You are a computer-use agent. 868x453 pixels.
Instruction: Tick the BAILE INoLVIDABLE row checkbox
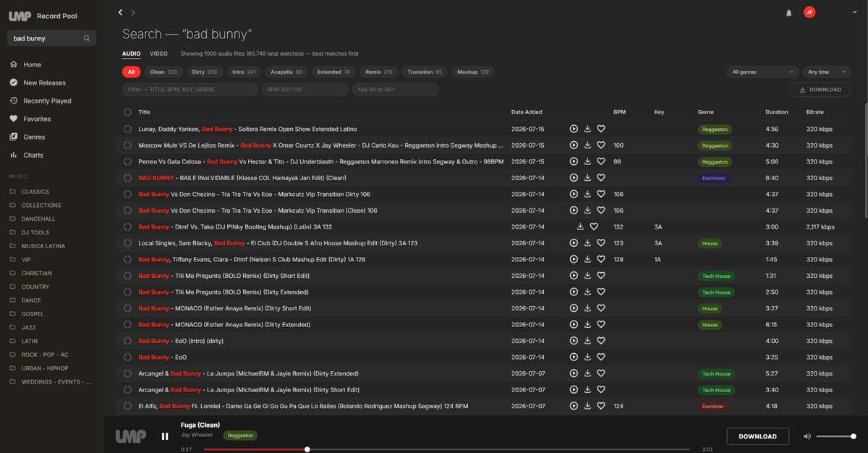[x=127, y=178]
